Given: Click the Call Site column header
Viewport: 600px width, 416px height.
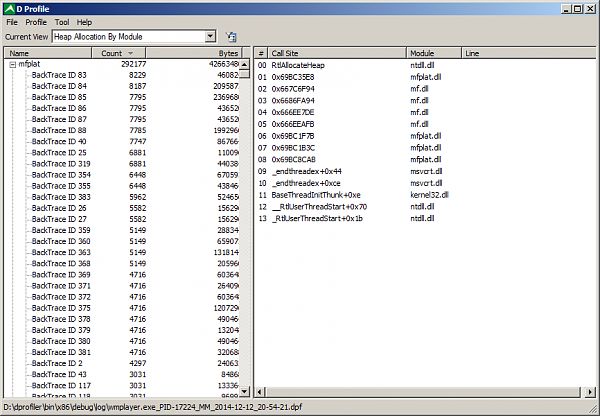Looking at the screenshot, I should tap(337, 53).
